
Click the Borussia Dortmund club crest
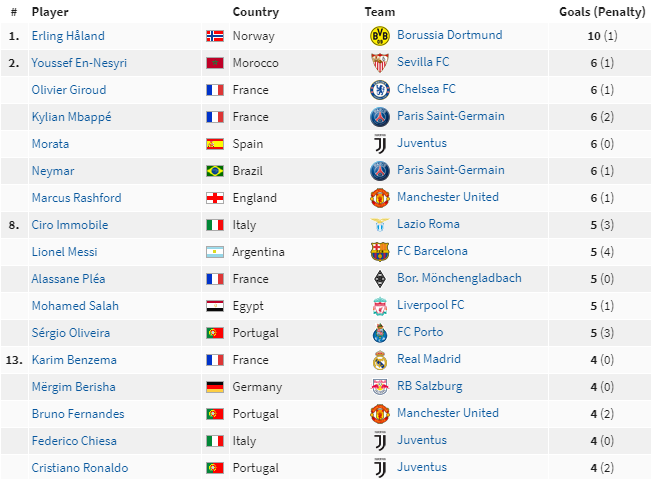click(x=379, y=36)
